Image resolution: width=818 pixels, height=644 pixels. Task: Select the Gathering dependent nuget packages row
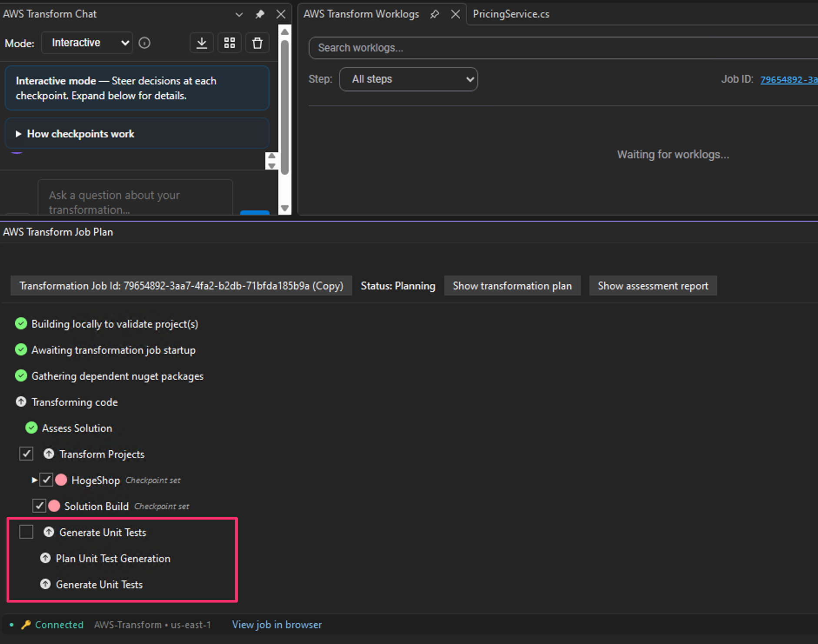117,376
